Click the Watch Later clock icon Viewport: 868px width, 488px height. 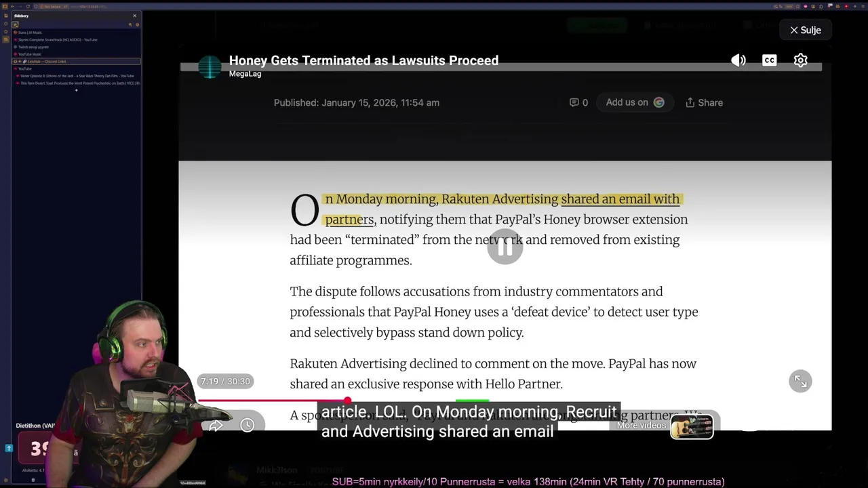[x=247, y=425]
